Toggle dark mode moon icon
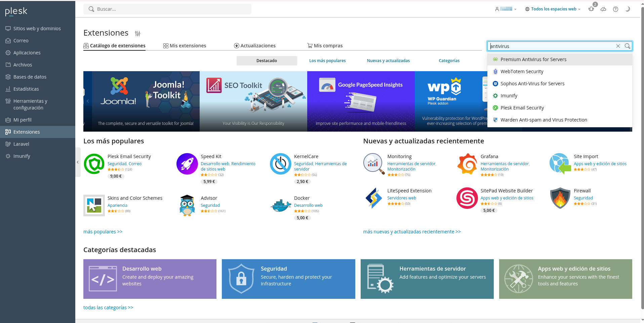 click(x=628, y=9)
